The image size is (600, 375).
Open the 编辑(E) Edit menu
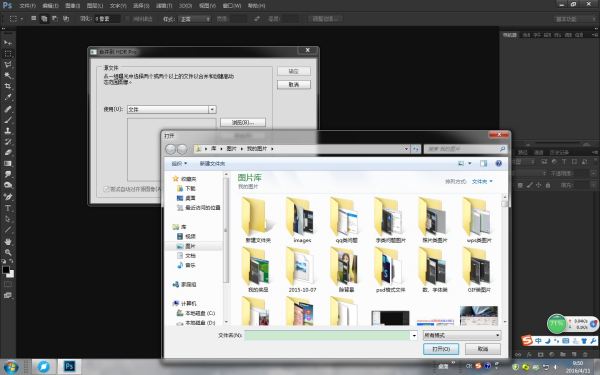pos(50,6)
